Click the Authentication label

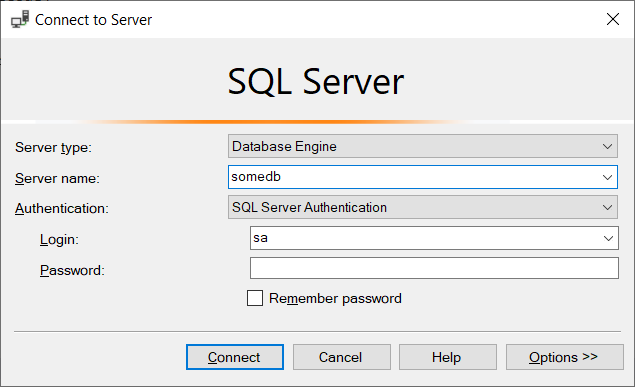point(62,208)
